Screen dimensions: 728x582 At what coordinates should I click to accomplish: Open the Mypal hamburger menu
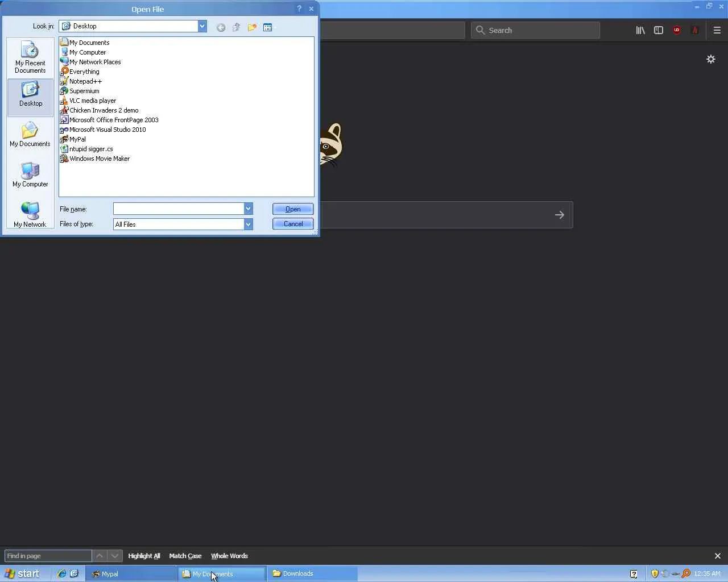(717, 30)
